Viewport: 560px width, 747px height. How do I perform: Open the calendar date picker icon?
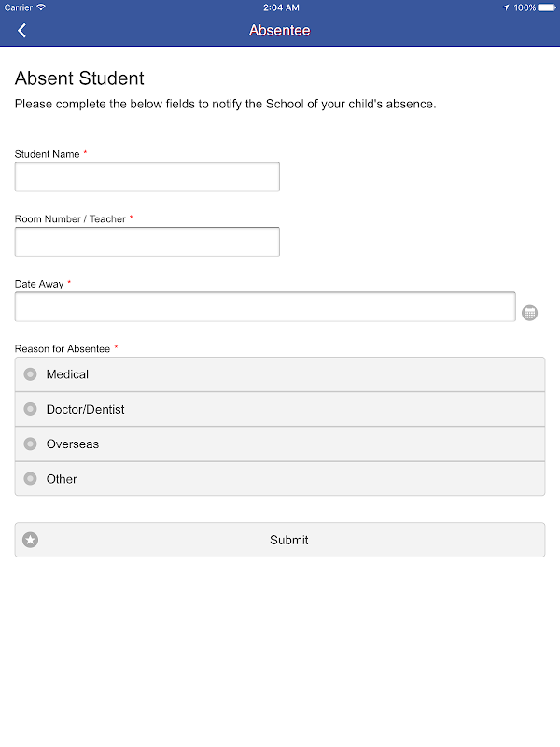coord(529,313)
